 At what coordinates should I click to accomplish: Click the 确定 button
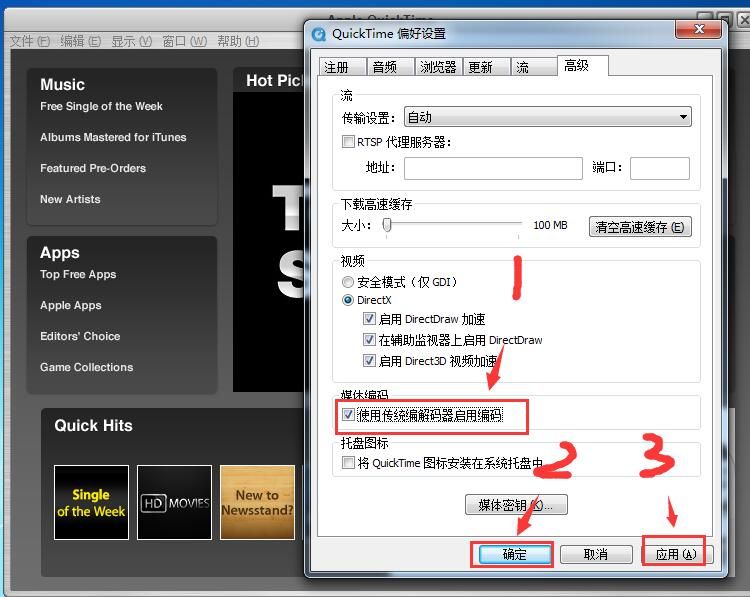(514, 554)
